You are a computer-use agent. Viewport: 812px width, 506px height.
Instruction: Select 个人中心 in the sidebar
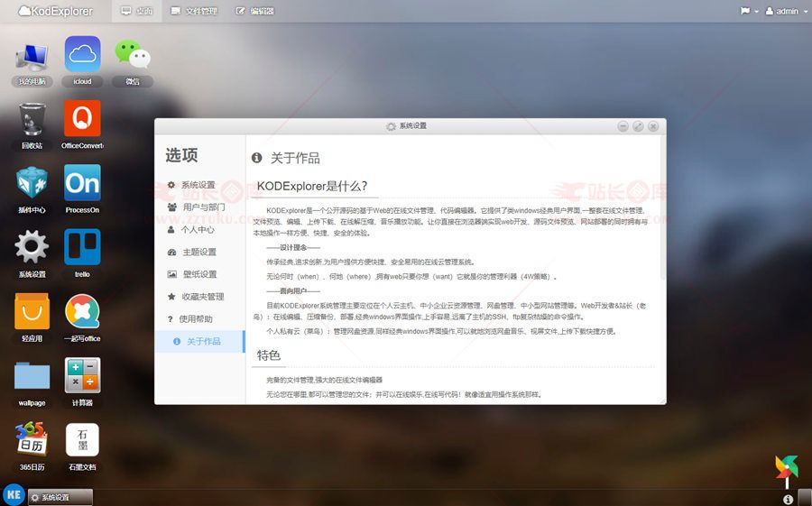[199, 229]
